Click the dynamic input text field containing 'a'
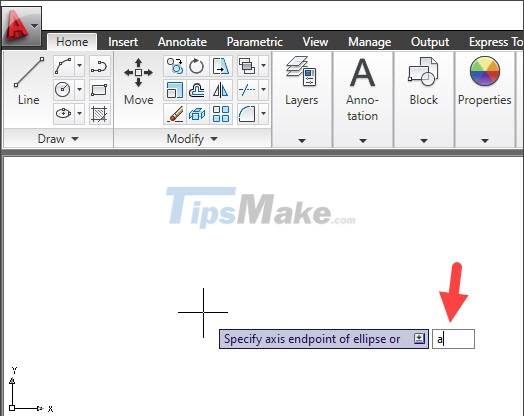The width and height of the screenshot is (524, 416). (453, 339)
